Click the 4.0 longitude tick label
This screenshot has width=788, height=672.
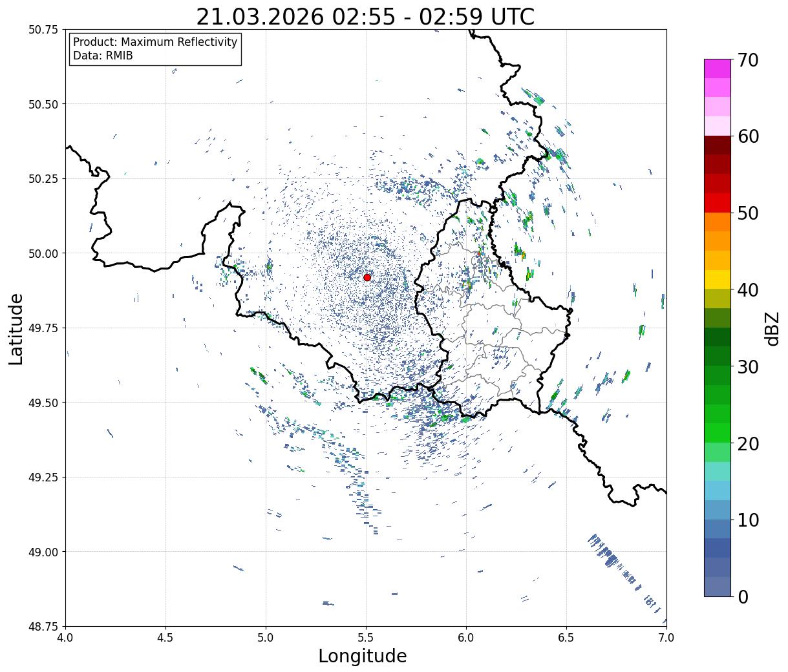coord(65,638)
